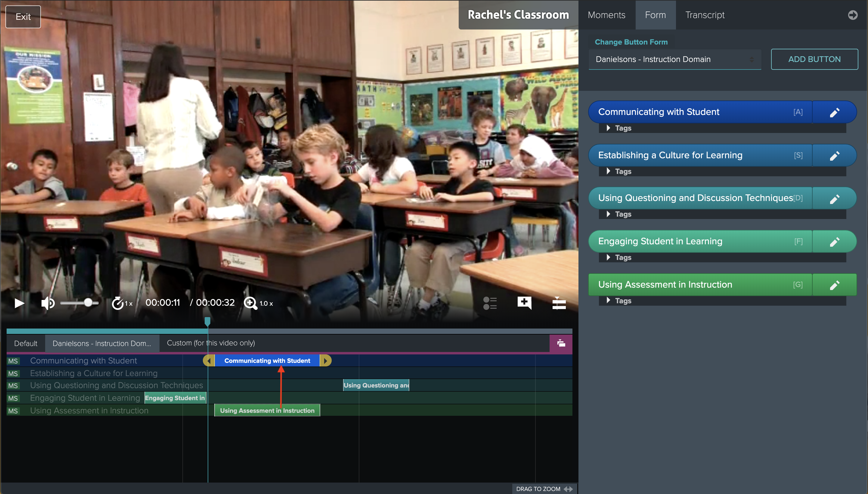Select the Danielsons - Instruction Dom... timeline tab
The width and height of the screenshot is (868, 494).
point(102,343)
